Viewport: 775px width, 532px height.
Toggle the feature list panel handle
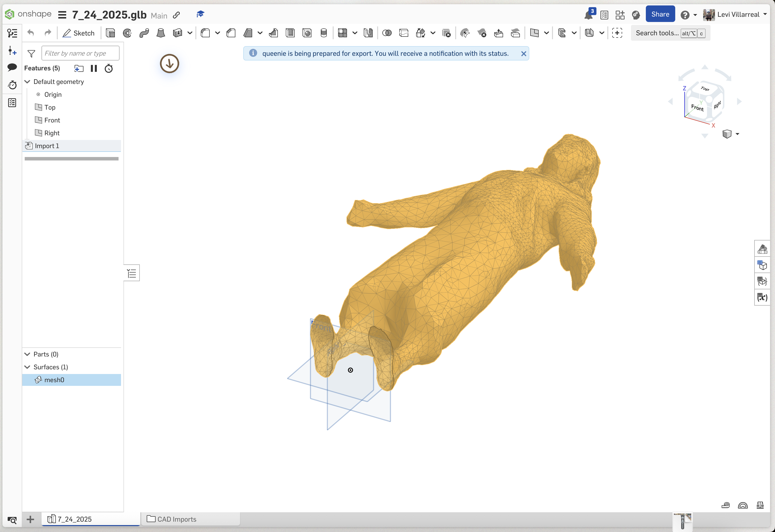pos(132,273)
